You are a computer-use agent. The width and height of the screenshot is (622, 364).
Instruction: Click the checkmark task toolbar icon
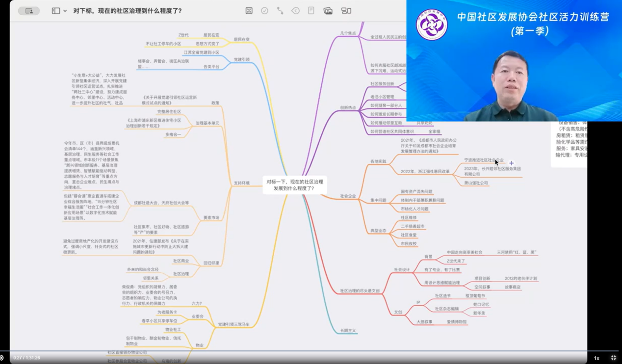[264, 11]
